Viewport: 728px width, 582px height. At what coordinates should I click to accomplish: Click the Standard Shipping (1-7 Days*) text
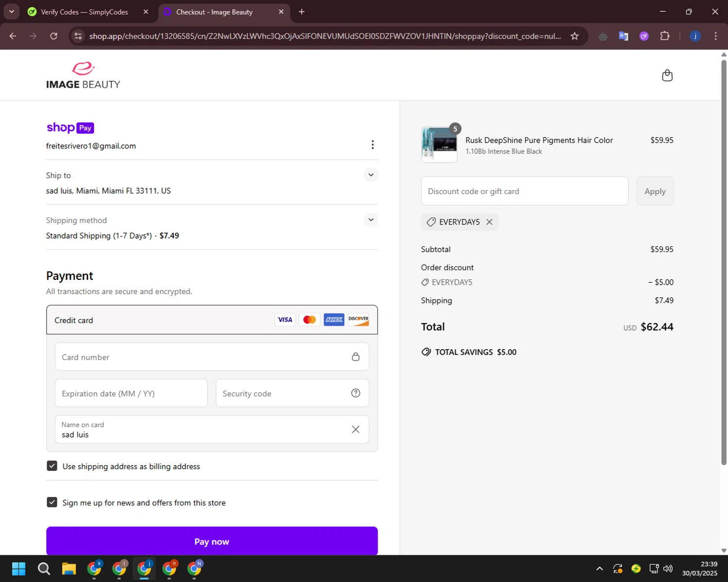point(99,236)
